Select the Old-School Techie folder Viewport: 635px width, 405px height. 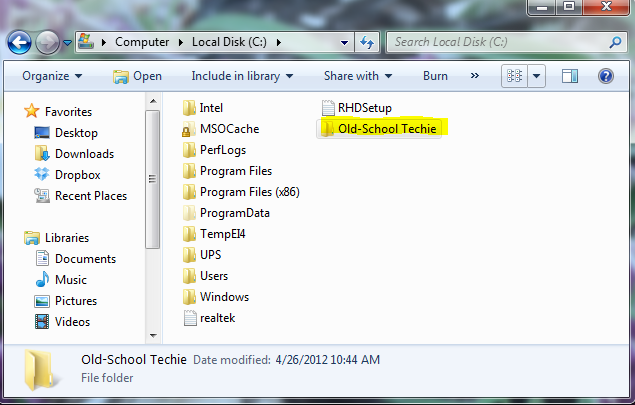click(x=385, y=129)
